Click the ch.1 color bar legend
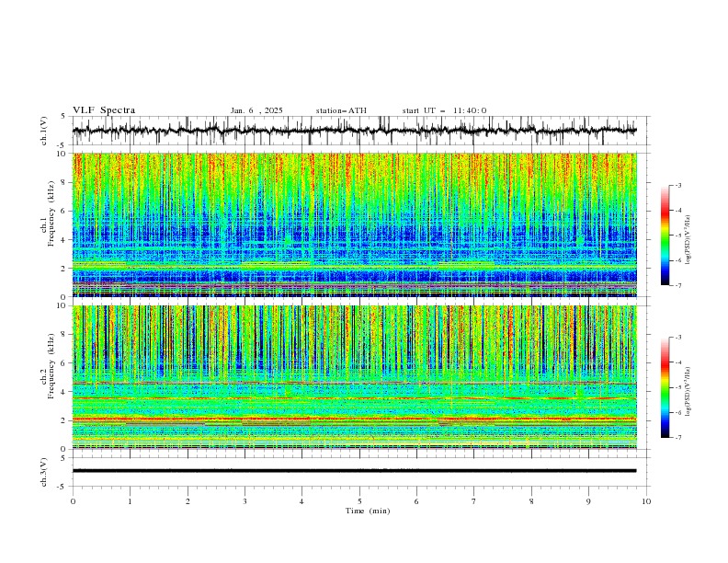This screenshot has height=563, width=728. point(665,236)
